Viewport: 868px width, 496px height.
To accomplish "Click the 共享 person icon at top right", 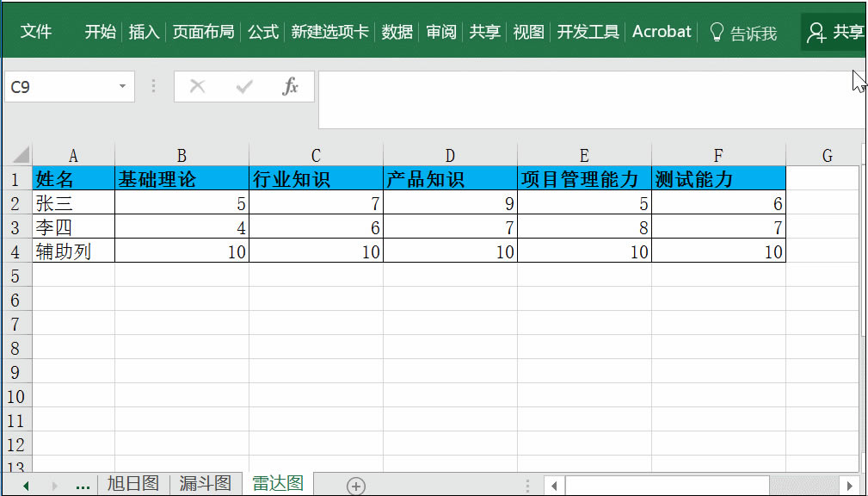I will tap(817, 29).
